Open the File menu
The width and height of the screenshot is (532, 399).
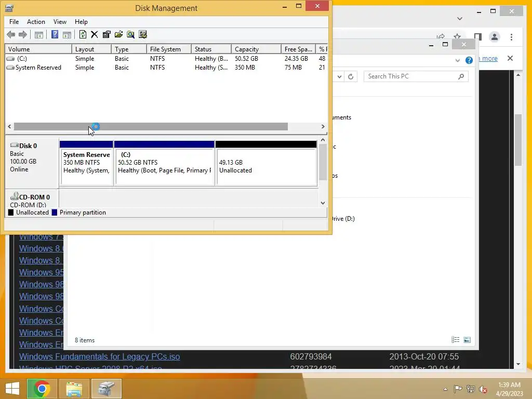14,22
